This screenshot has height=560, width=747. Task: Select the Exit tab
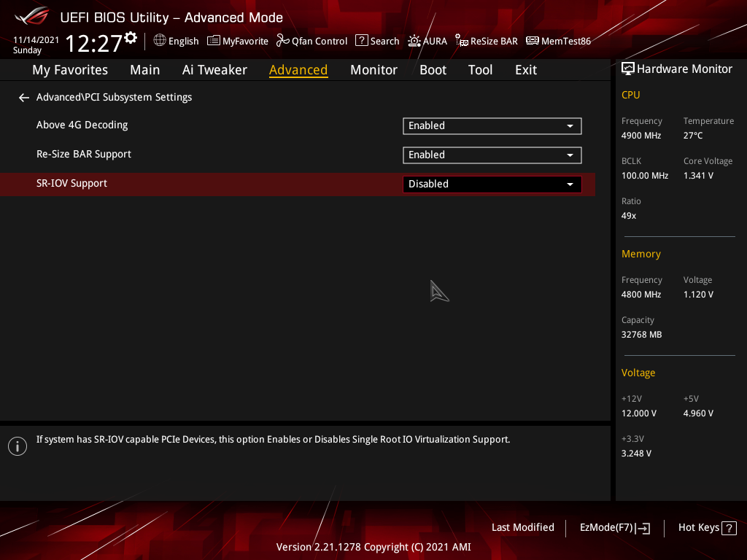tap(526, 70)
